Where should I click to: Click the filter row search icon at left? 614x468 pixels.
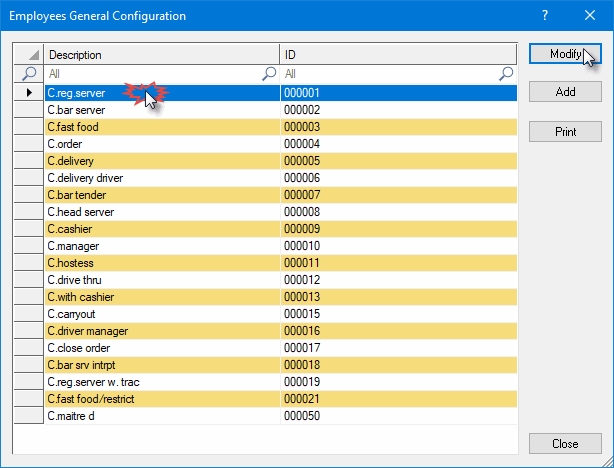point(29,74)
